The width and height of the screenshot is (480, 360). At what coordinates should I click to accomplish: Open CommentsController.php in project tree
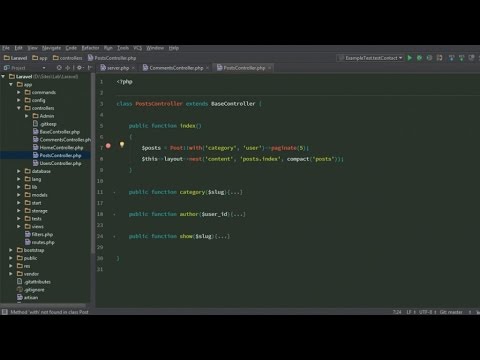click(x=62, y=140)
